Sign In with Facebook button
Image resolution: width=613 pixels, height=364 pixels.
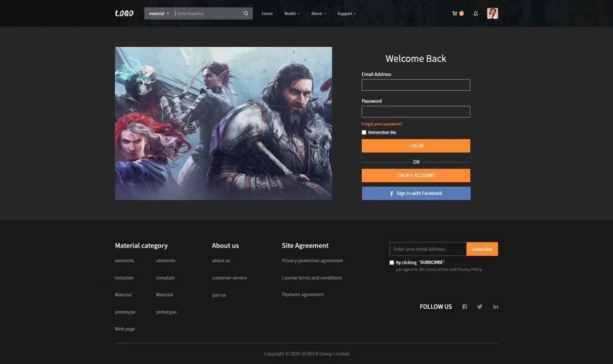[416, 193]
